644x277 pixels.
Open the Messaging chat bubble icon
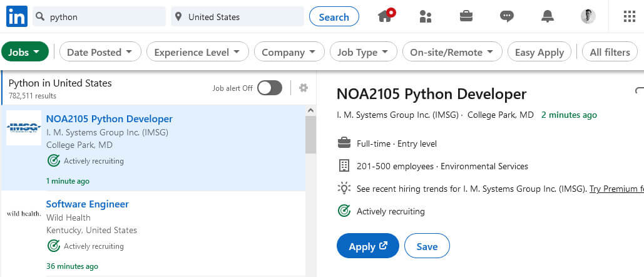pyautogui.click(x=506, y=16)
